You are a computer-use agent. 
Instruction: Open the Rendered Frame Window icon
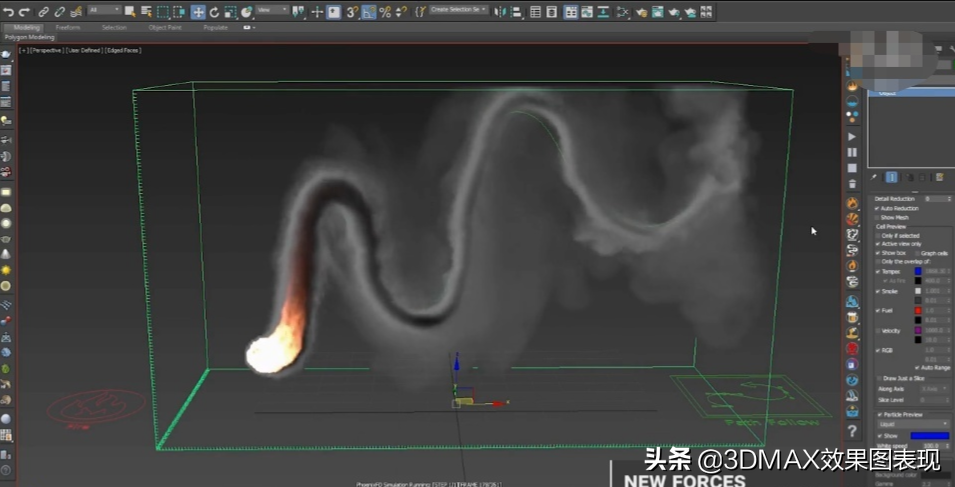point(657,12)
